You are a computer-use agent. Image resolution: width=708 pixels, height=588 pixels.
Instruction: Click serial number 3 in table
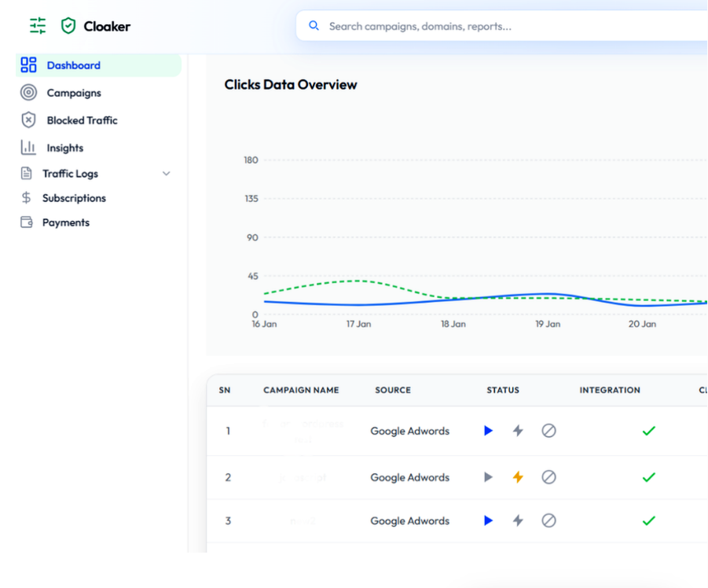pyautogui.click(x=228, y=520)
